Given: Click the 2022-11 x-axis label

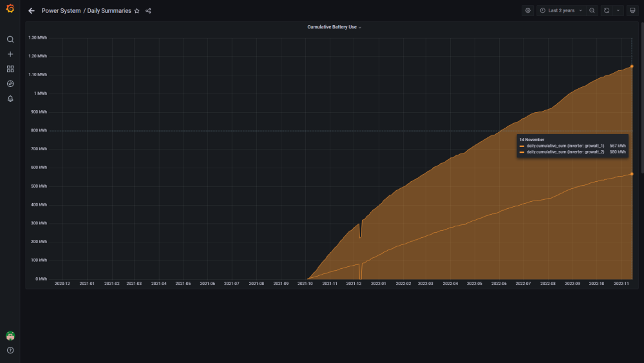Looking at the screenshot, I should pos(621,284).
